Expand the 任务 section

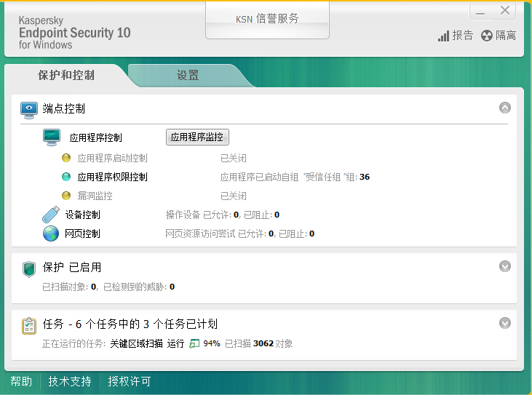(x=505, y=323)
